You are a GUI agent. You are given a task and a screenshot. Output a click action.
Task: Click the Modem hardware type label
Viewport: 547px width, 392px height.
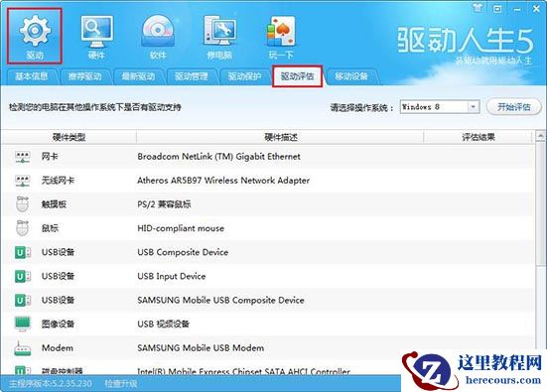pyautogui.click(x=58, y=347)
